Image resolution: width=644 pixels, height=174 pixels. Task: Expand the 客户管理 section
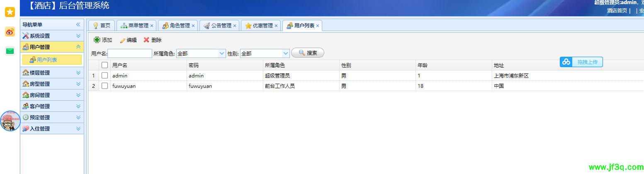click(78, 106)
